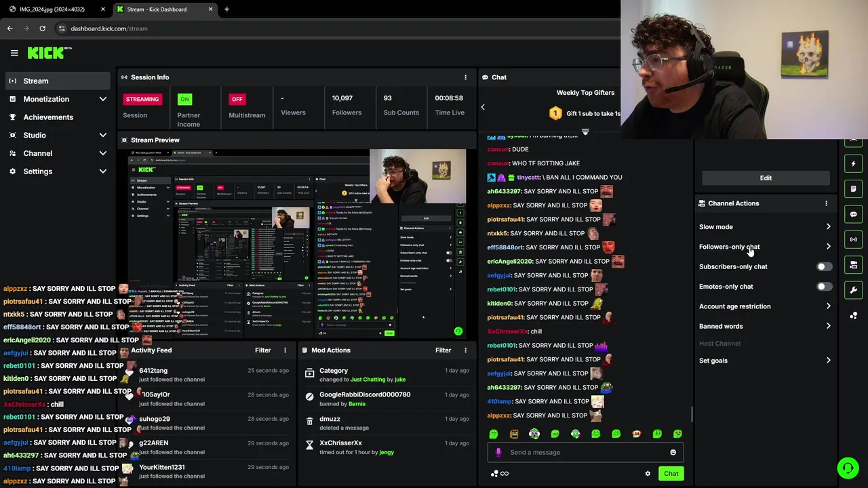Open Activity Feed three-dot menu

285,350
